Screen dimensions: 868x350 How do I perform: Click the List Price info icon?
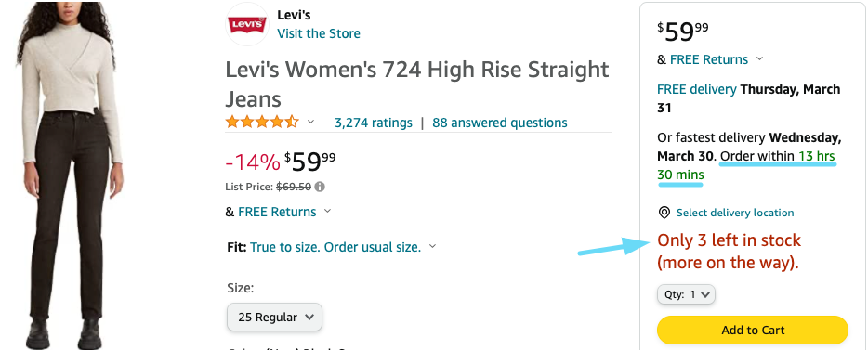320,187
